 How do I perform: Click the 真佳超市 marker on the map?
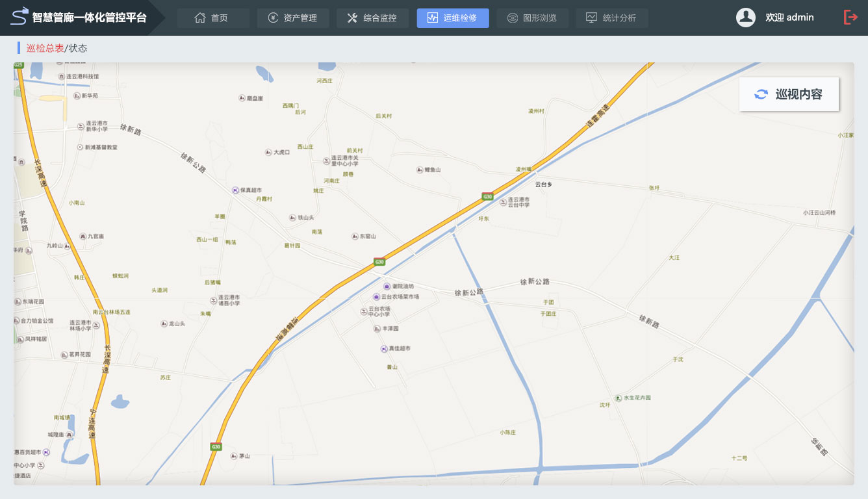click(383, 349)
